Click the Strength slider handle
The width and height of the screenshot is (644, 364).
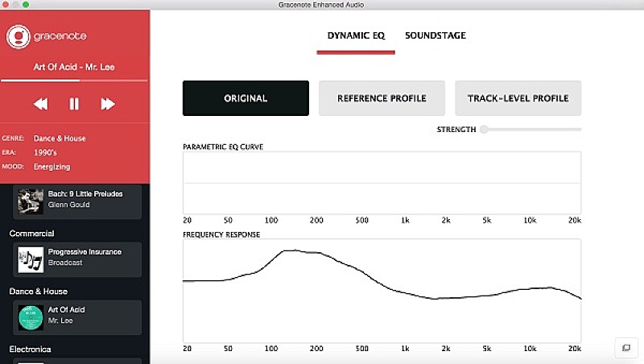click(484, 129)
